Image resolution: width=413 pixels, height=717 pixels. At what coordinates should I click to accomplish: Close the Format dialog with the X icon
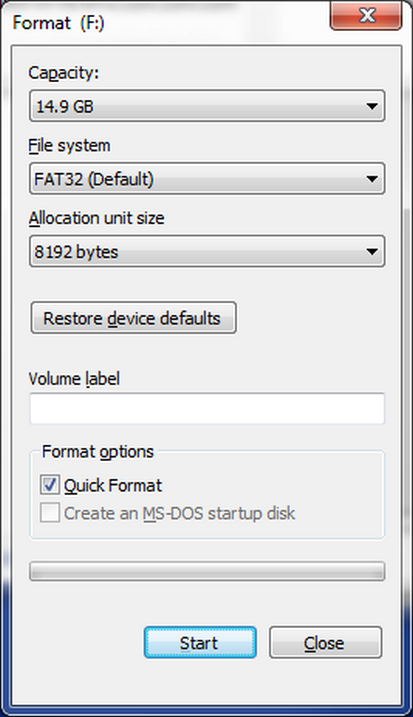coord(366,16)
